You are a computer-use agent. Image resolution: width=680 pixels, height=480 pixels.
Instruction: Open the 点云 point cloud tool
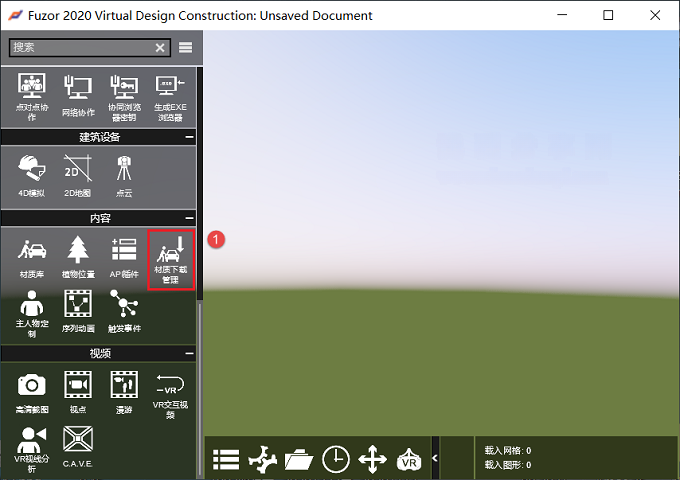pos(124,175)
